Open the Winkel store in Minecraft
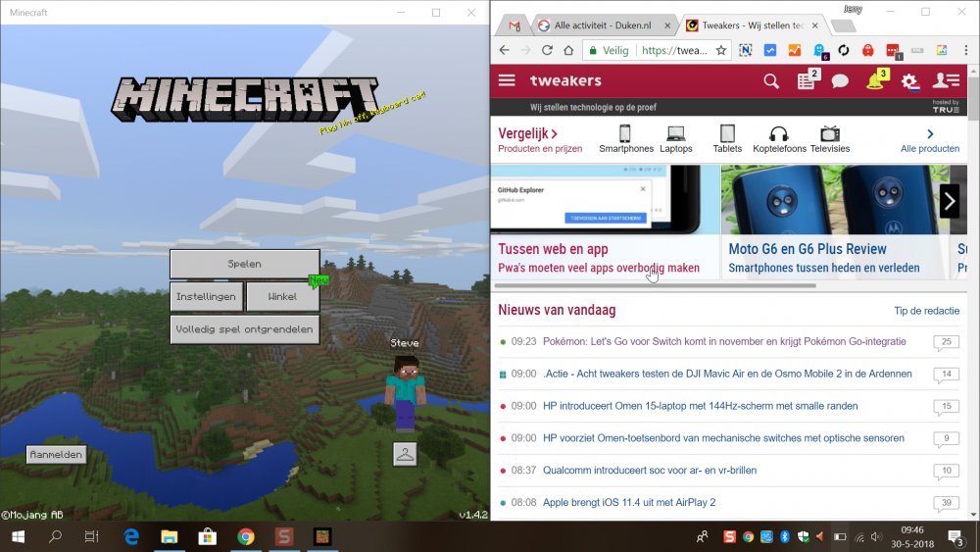 (282, 296)
